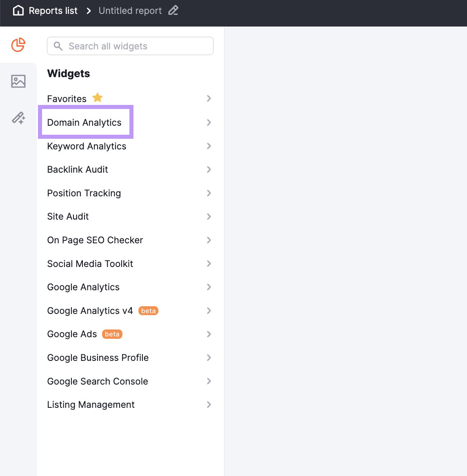
Task: Rename the report using the pencil icon
Action: coord(173,10)
